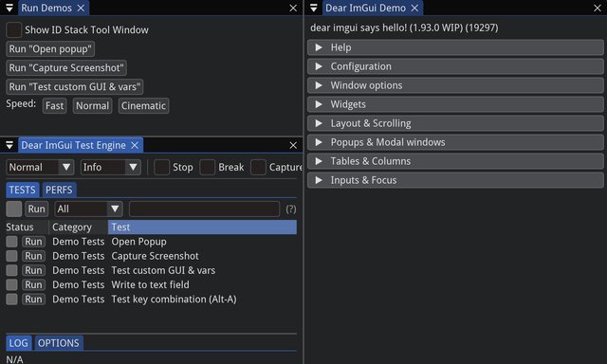
Task: Run the Capture Screenshot test
Action: pos(34,256)
